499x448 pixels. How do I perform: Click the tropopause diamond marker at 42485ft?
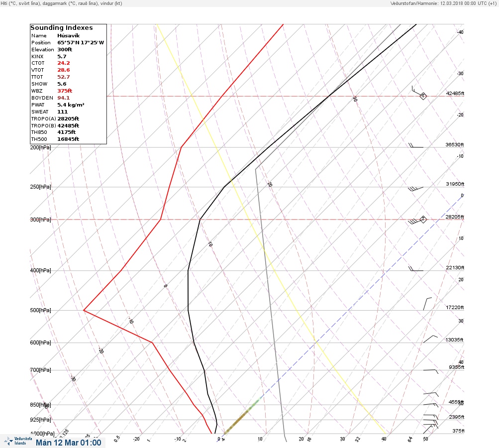(423, 96)
